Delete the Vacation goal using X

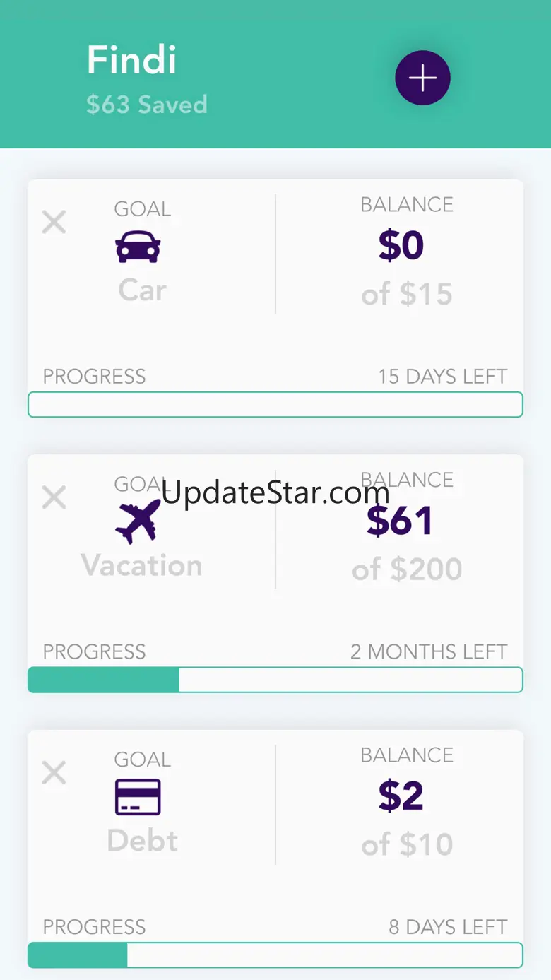pyautogui.click(x=54, y=497)
